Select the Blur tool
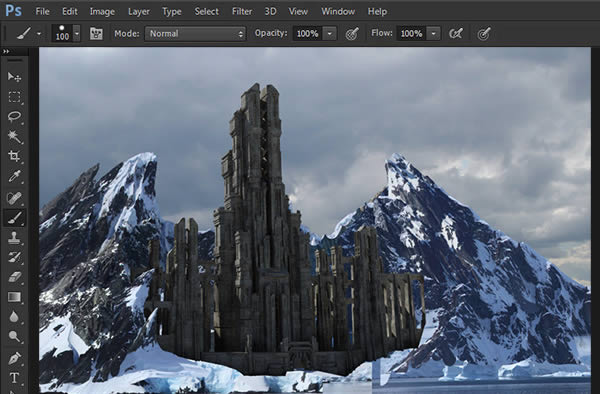Image resolution: width=600 pixels, height=394 pixels. tap(15, 317)
